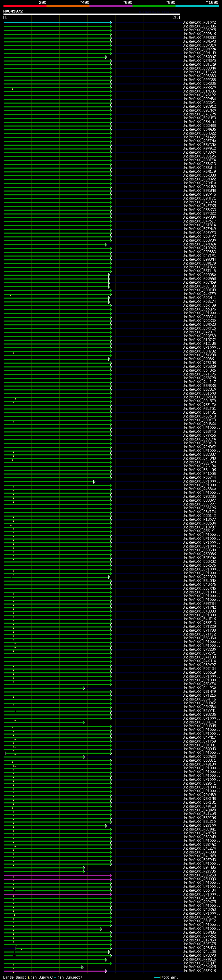The height and width of the screenshot is (980, 222).
Task: Click the red ~20% identity legend segment
Action: point(25,6)
